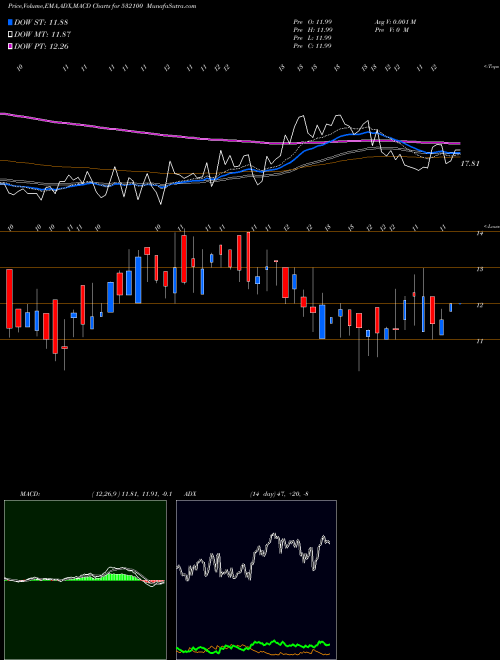This screenshot has width=500, height=660.
Task: Click the 14 price axis label
Action: click(x=479, y=234)
